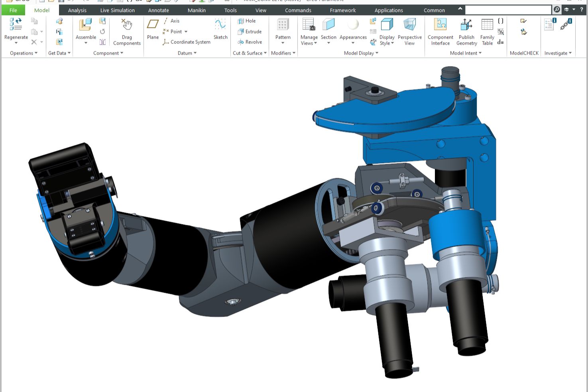Open the Family Table icon

click(487, 25)
